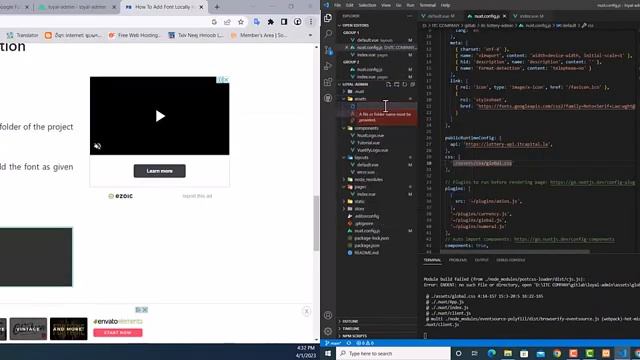Open the GitHub view icon in activity bar
Viewport: 640px width, 360px height.
coord(328,98)
